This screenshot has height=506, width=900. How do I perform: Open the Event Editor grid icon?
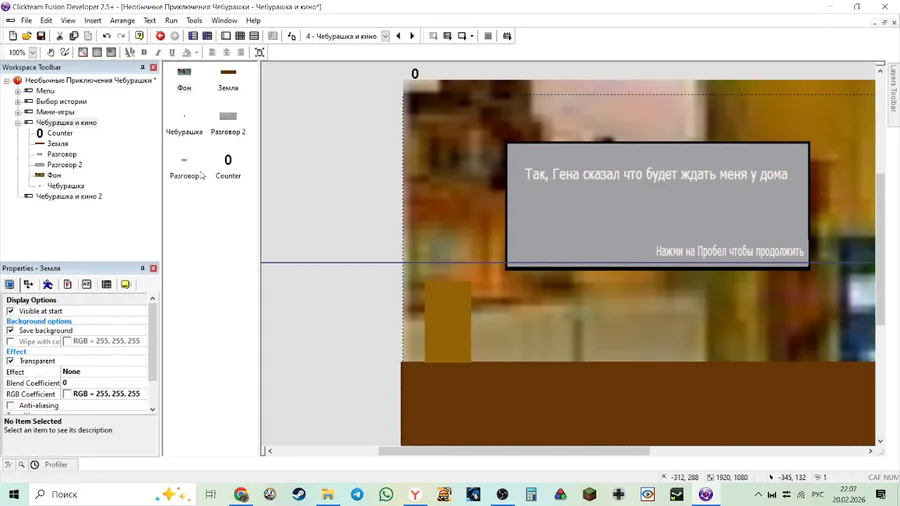[x=240, y=36]
